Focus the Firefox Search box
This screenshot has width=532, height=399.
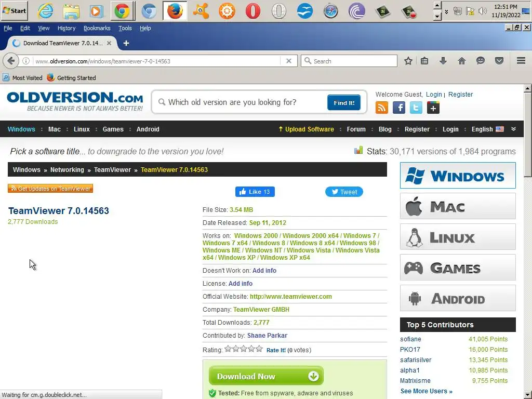pyautogui.click(x=349, y=61)
